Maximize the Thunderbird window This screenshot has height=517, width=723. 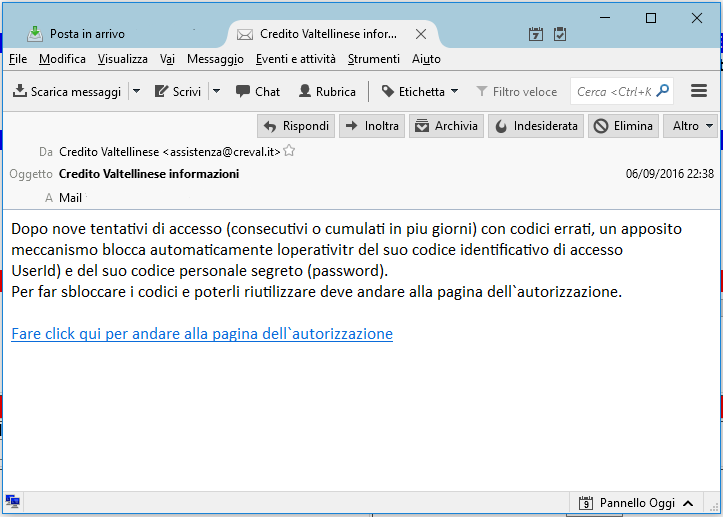pos(651,18)
